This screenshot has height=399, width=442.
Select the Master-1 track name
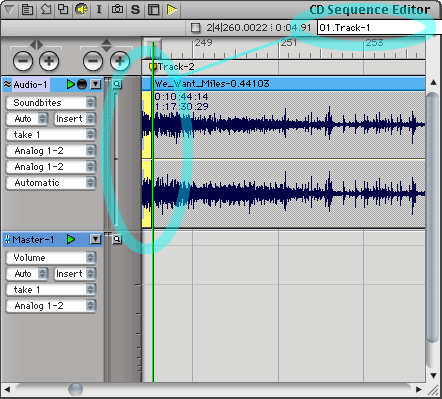coord(33,240)
